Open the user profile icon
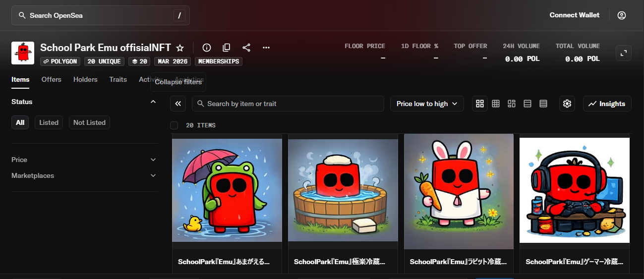The height and width of the screenshot is (279, 644). 622,15
